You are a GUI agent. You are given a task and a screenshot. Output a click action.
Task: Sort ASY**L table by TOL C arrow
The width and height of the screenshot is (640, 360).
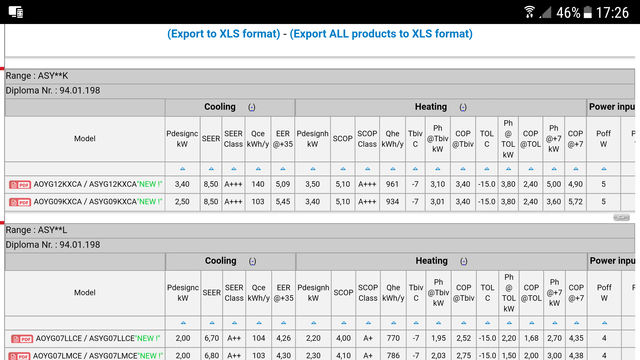(487, 323)
